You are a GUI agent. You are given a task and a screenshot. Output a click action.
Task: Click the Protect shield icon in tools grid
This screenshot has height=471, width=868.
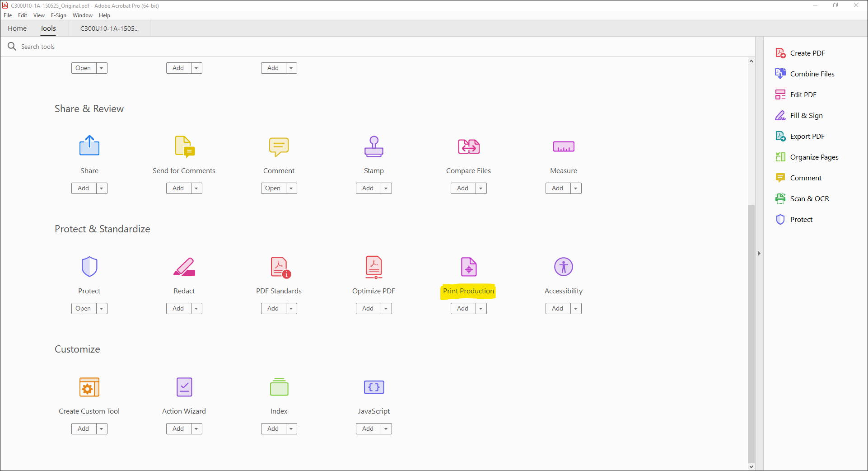coord(89,266)
